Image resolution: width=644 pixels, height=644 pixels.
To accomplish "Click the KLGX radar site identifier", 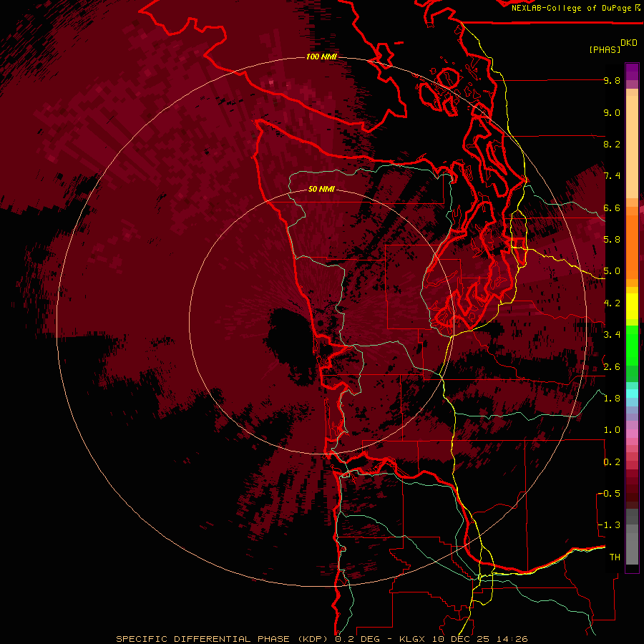I will point(412,639).
